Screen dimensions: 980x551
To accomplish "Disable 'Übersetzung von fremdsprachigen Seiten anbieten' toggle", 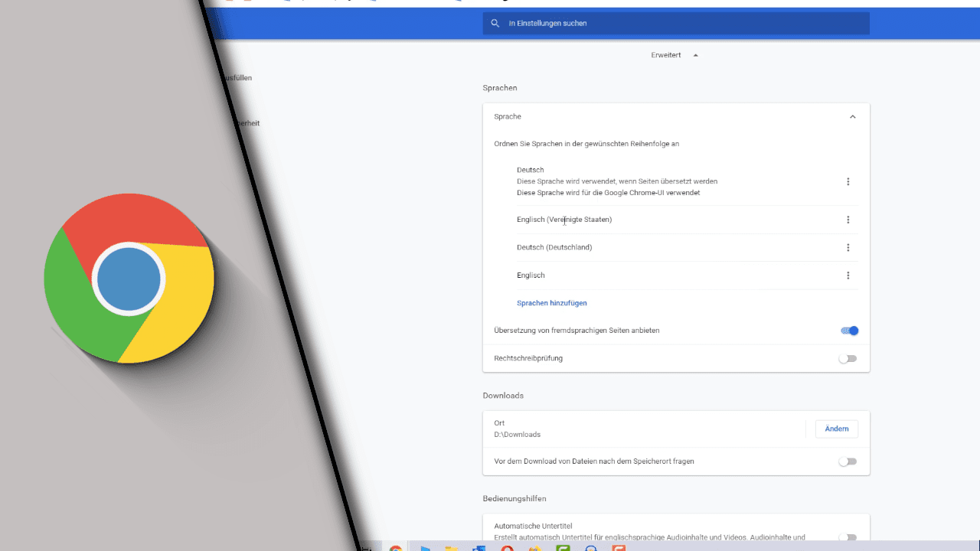I will [x=849, y=331].
